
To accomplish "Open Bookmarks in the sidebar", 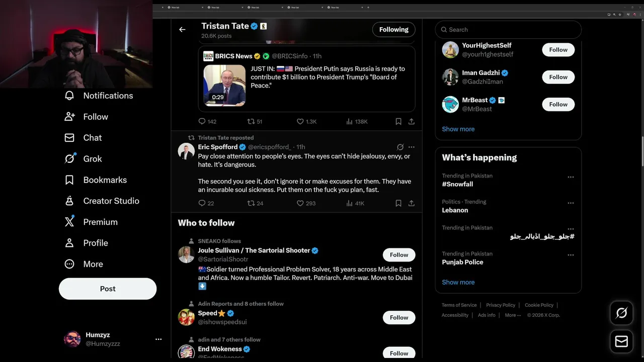I will click(96, 180).
